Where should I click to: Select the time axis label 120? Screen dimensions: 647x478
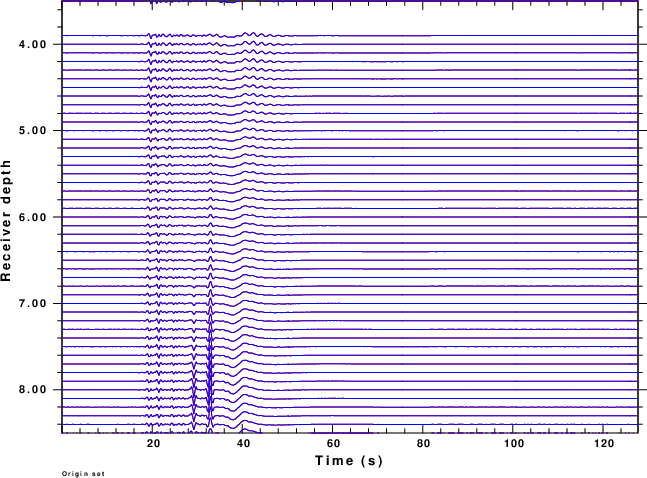(x=604, y=444)
